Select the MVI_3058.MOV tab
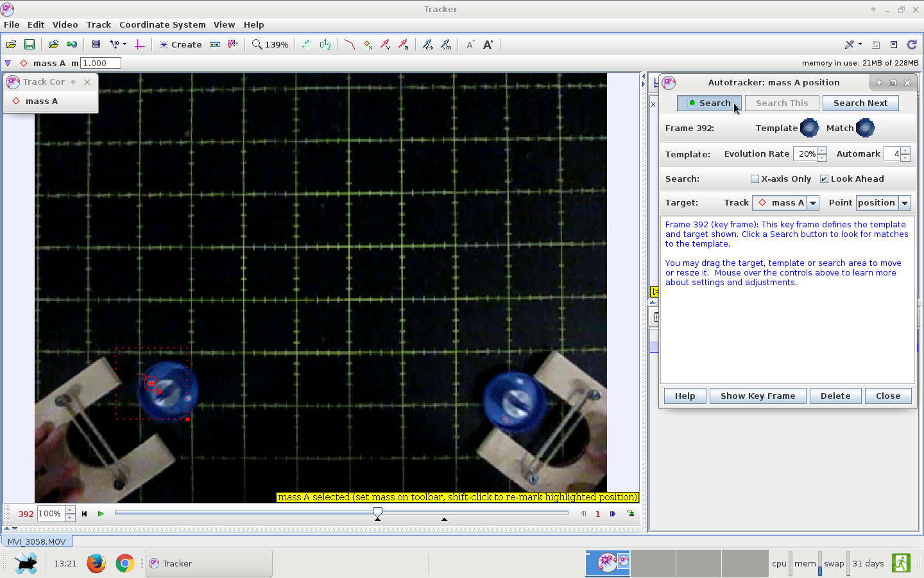The height and width of the screenshot is (578, 924). pyautogui.click(x=37, y=541)
